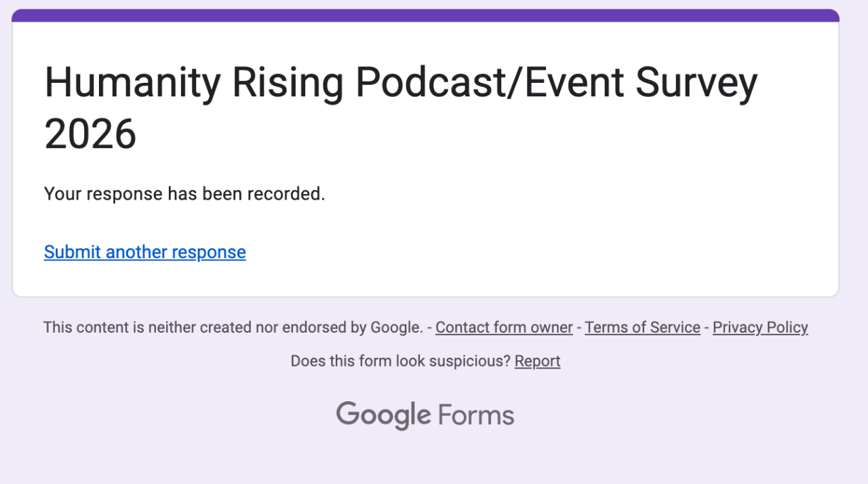Screen dimensions: 868x484
Task: Report this form as suspicious
Action: tap(537, 361)
